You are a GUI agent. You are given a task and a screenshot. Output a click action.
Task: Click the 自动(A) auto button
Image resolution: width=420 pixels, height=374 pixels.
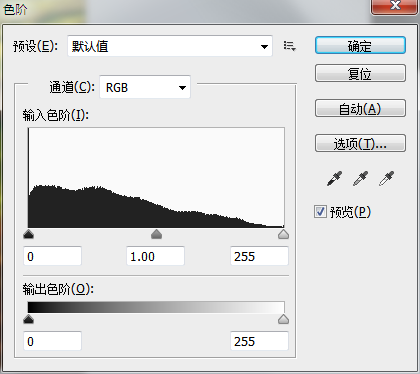360,108
